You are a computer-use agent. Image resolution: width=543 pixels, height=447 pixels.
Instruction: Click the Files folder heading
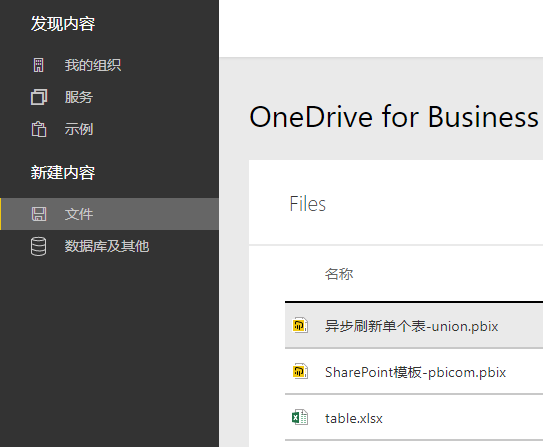pyautogui.click(x=308, y=204)
